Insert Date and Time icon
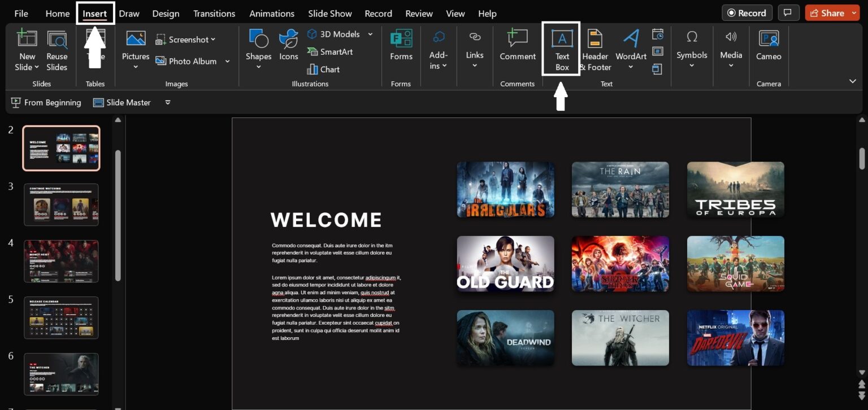868x410 pixels. pyautogui.click(x=657, y=34)
